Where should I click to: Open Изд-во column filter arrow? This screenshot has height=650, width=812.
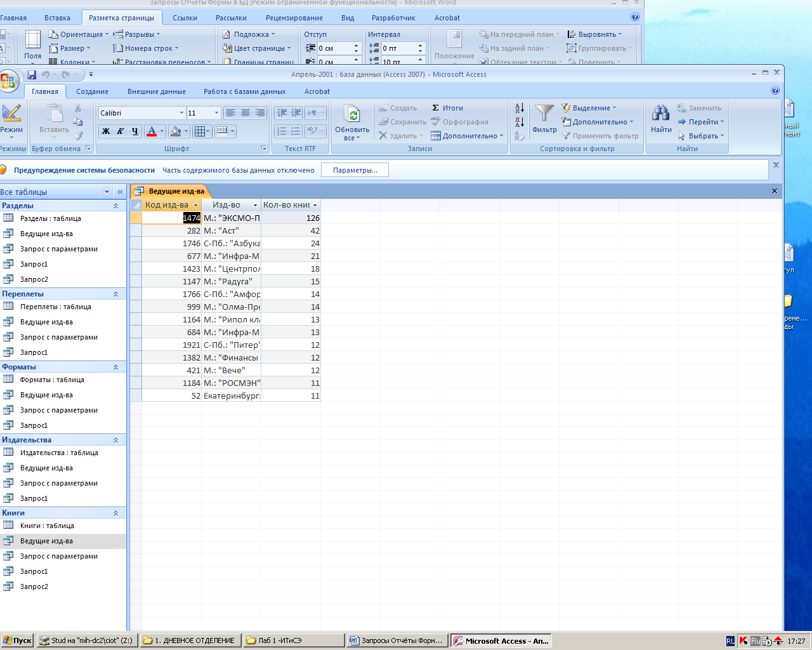click(255, 205)
